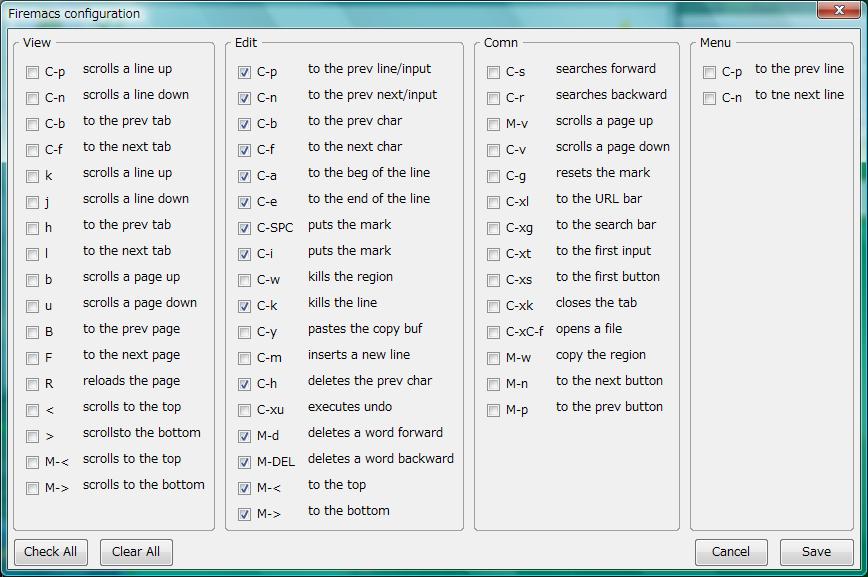
Task: Uncheck C-SPC puts the mark checkbox
Action: pos(244,229)
